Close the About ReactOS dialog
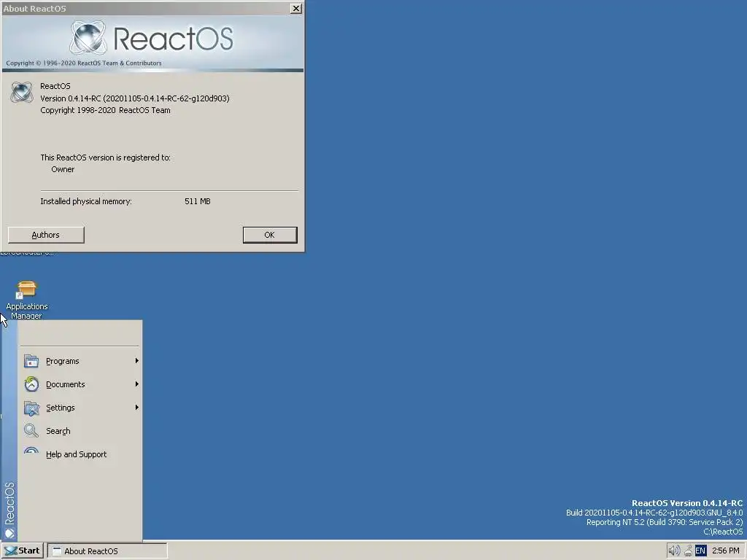Image resolution: width=747 pixels, height=560 pixels. pos(296,9)
